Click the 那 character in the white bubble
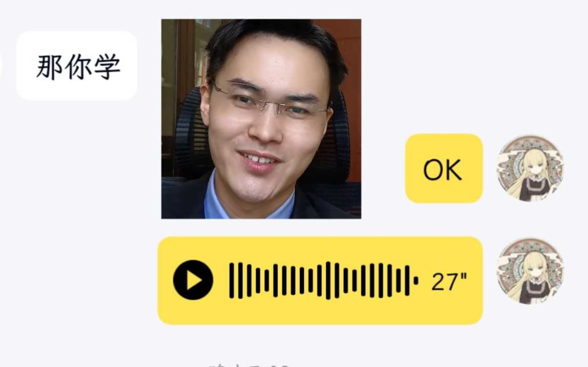This screenshot has height=367, width=588. click(x=49, y=67)
